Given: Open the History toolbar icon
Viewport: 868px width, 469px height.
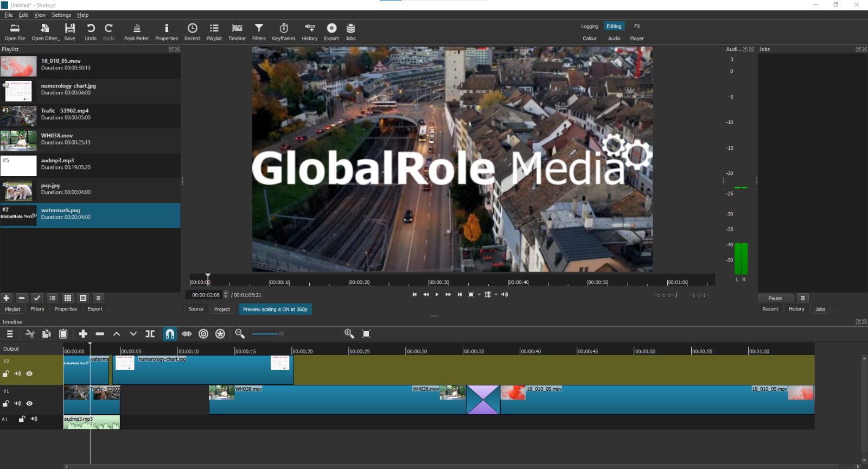Looking at the screenshot, I should (310, 32).
